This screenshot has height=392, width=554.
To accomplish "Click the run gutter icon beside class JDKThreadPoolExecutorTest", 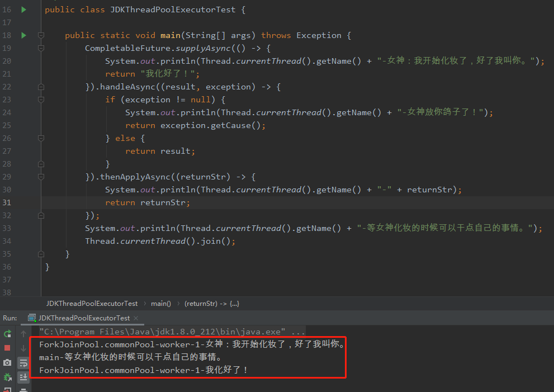I will 23,10.
